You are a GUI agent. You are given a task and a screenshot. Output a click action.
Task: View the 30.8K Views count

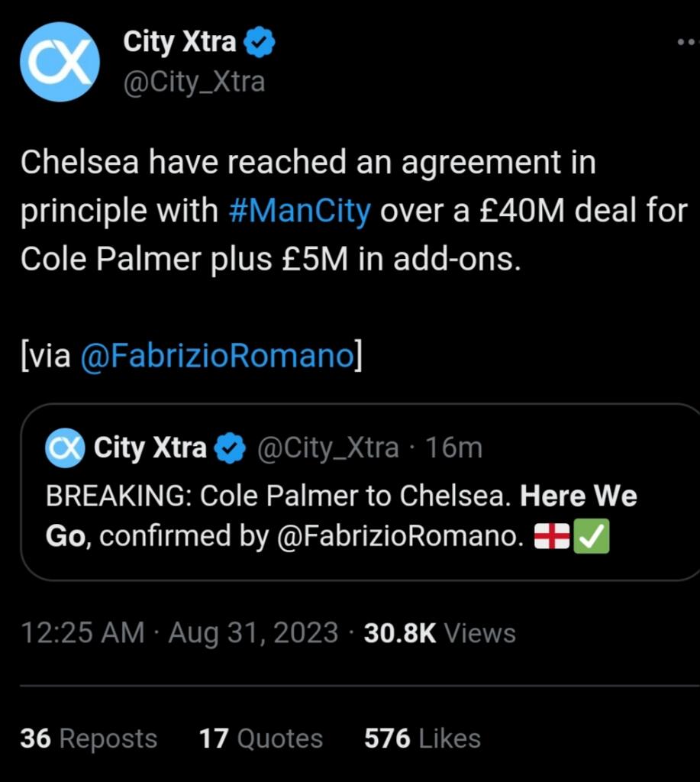(x=440, y=633)
